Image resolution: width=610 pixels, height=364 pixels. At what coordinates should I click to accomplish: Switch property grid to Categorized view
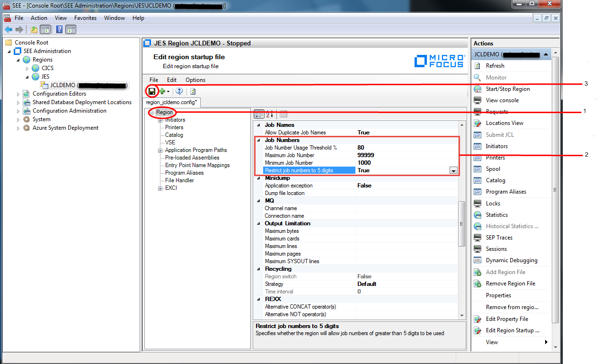point(259,114)
